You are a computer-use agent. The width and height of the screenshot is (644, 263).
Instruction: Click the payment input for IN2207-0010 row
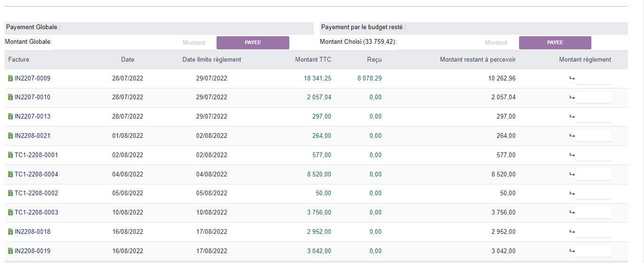tap(593, 97)
